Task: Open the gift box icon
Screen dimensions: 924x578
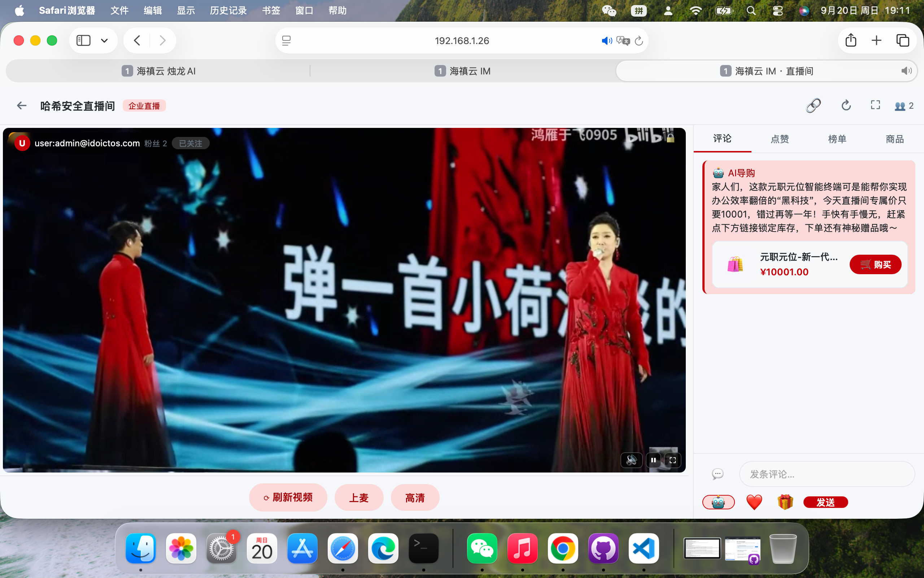Action: [x=785, y=502]
